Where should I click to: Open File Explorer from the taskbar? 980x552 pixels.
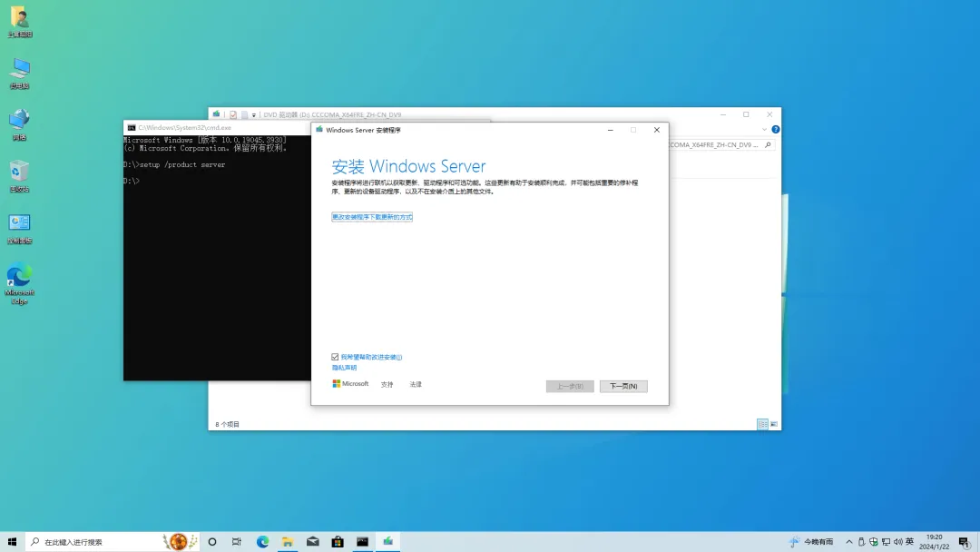coord(287,543)
